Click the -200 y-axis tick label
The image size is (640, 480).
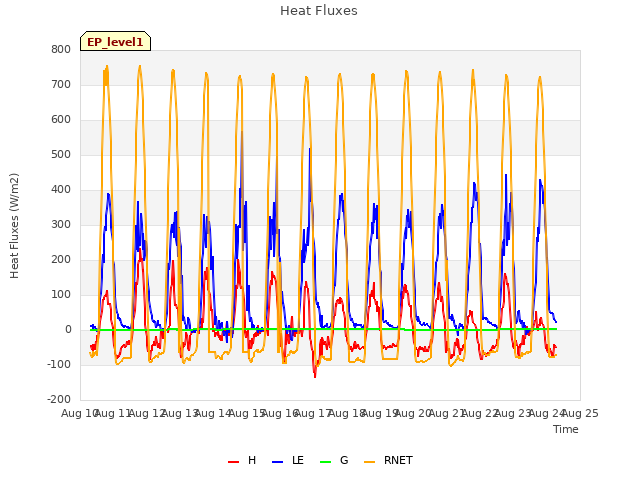pyautogui.click(x=59, y=400)
